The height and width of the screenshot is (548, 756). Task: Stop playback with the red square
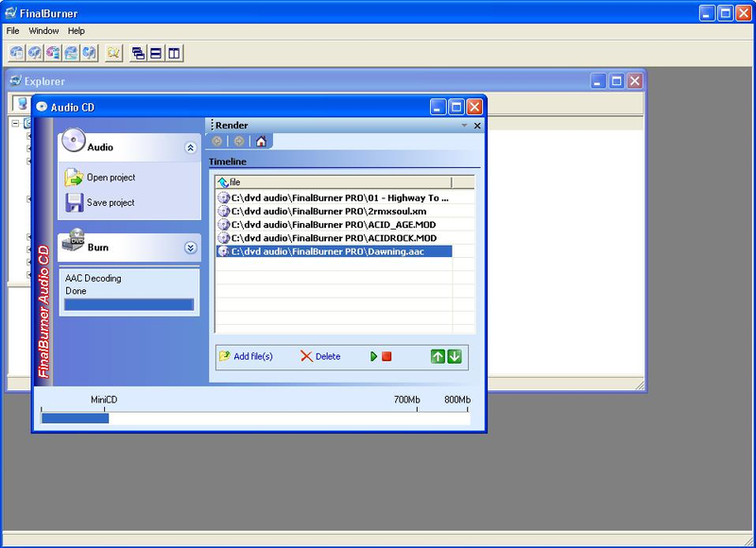click(387, 356)
